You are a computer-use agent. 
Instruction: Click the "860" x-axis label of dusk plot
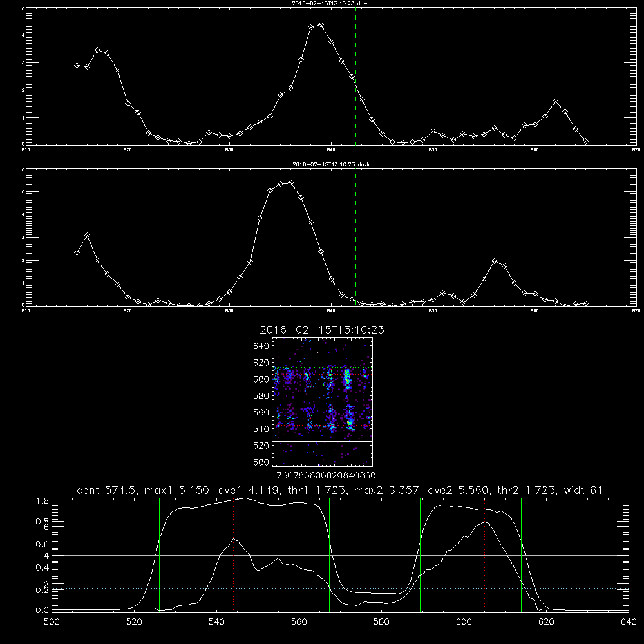click(x=535, y=311)
